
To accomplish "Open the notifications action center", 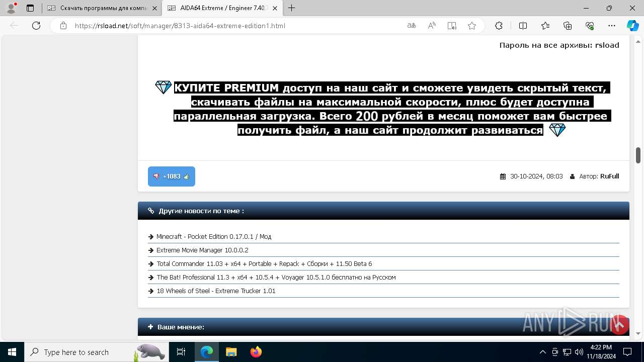I will pyautogui.click(x=627, y=352).
